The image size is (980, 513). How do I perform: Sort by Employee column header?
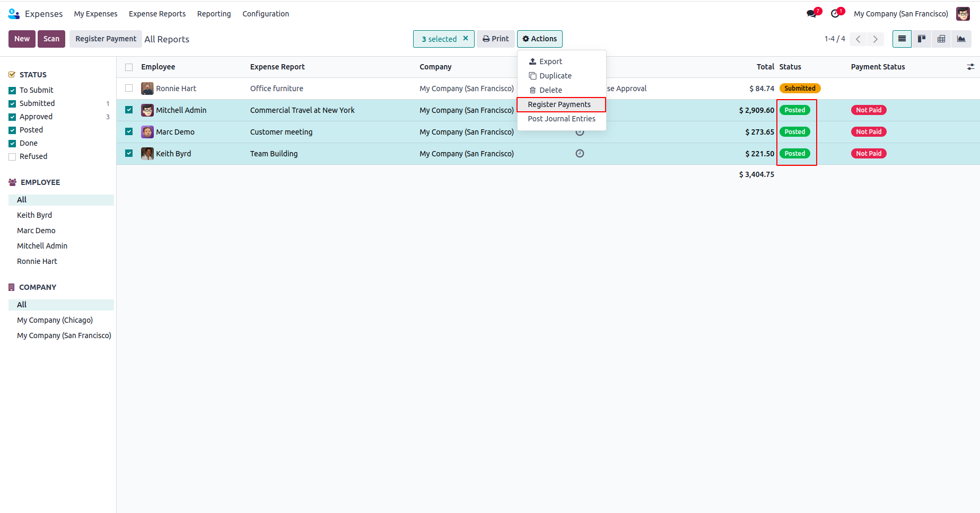pos(158,67)
